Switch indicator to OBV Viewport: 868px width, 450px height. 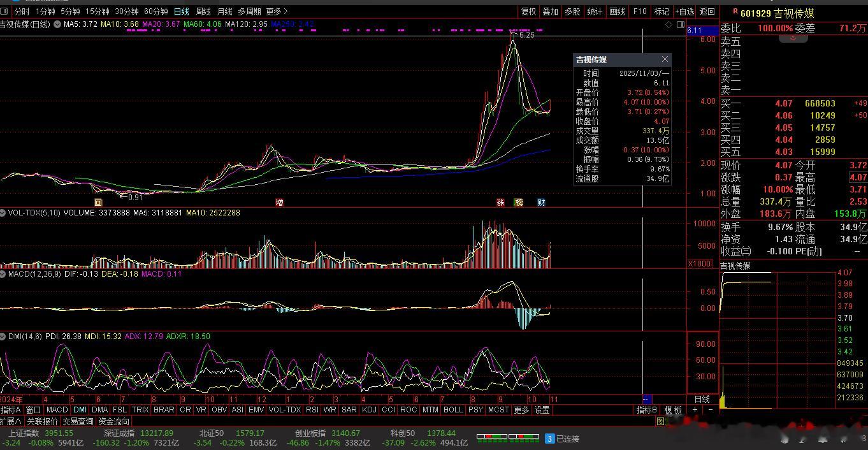219,410
